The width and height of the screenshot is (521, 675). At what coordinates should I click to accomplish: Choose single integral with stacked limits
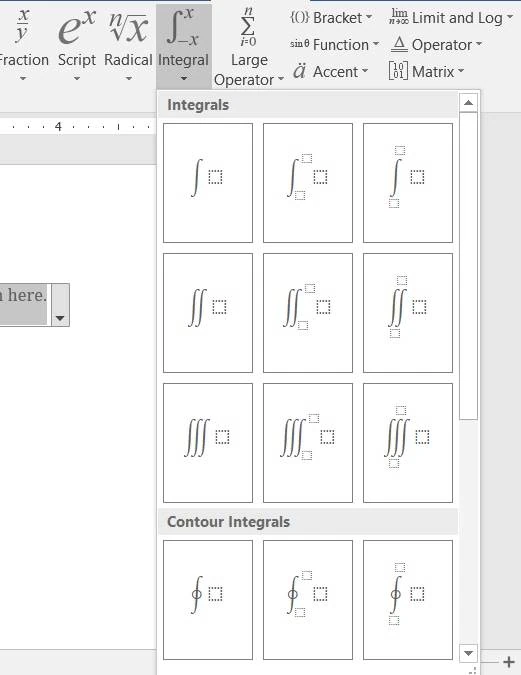click(408, 183)
